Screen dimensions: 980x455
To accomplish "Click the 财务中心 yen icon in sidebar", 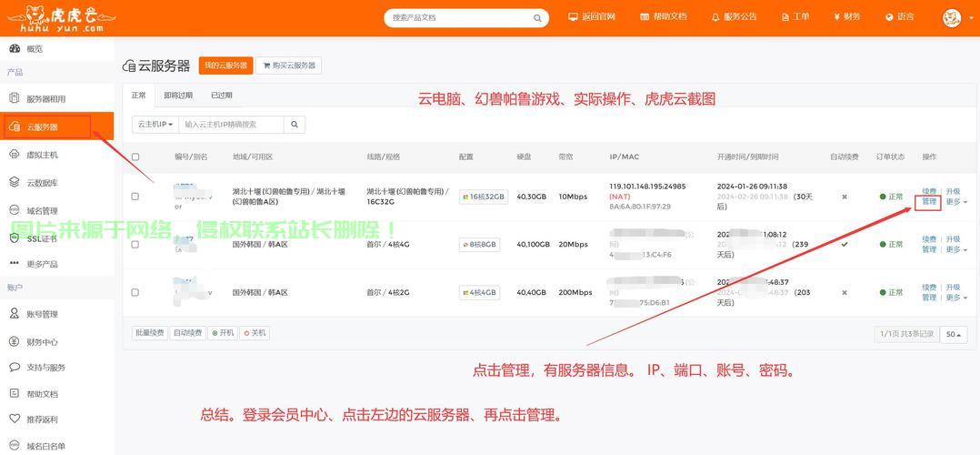I will click(15, 341).
